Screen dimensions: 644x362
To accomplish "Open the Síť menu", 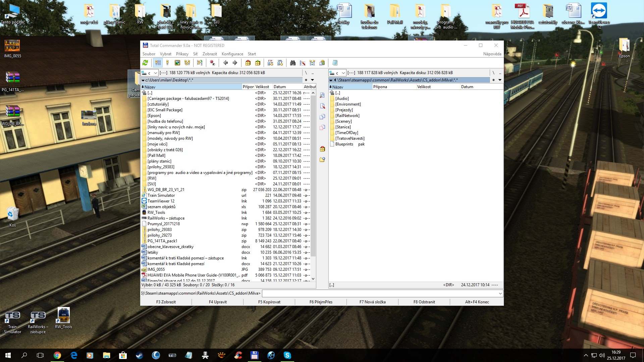I will [195, 54].
